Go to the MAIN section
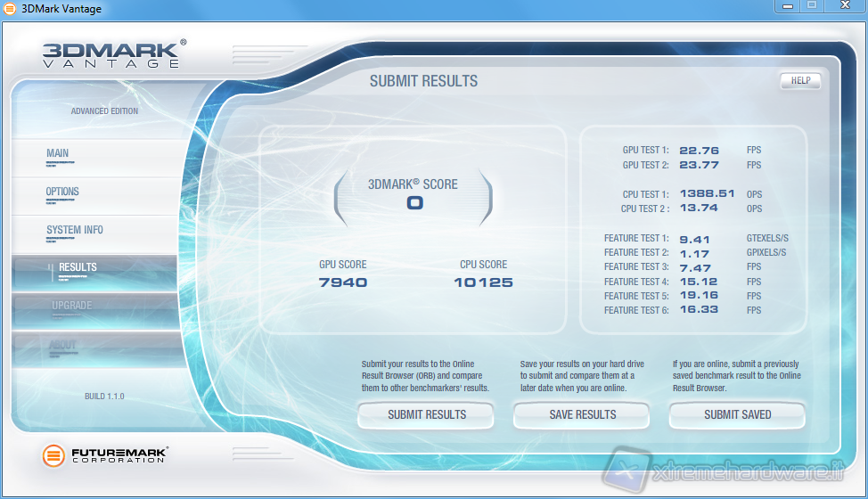Screen dimensions: 868x499 57,154
